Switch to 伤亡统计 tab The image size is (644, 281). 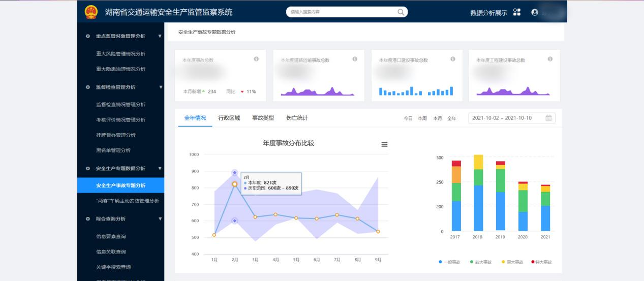coord(297,118)
